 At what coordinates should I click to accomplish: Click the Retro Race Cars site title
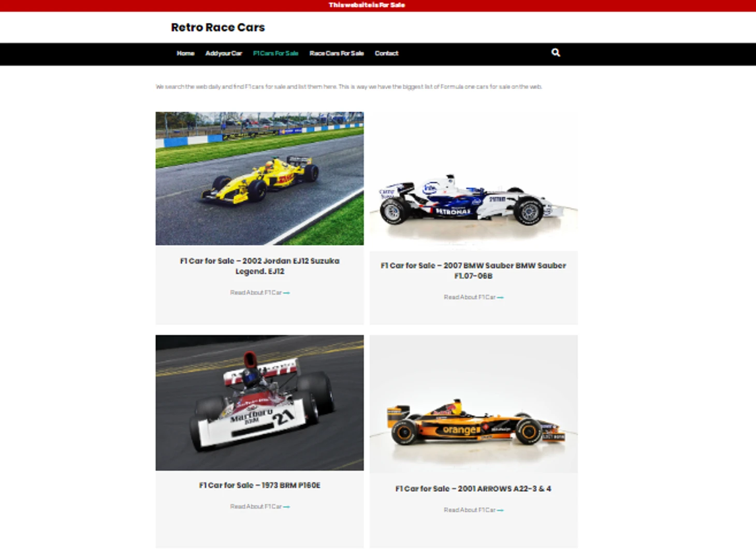tap(218, 27)
